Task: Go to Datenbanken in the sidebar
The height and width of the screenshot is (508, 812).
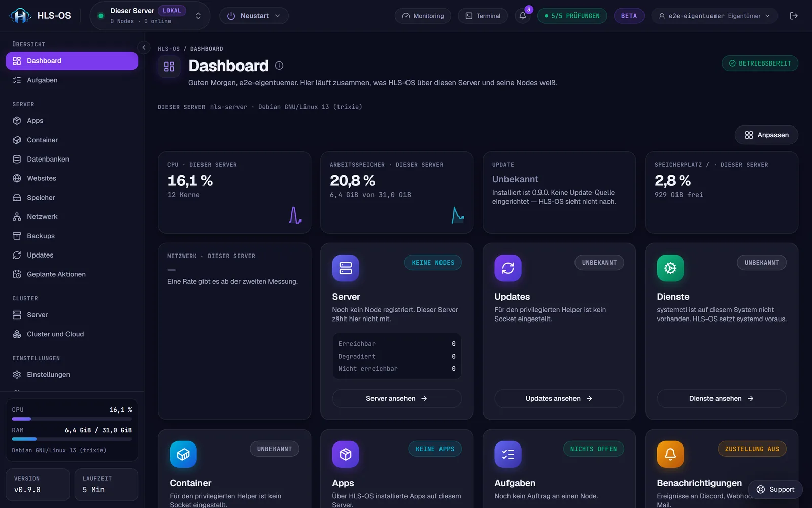Action: point(72,159)
